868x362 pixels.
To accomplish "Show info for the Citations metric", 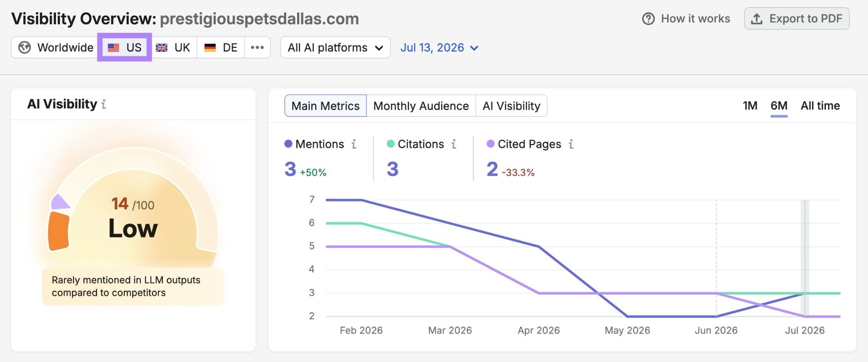I will (x=454, y=144).
